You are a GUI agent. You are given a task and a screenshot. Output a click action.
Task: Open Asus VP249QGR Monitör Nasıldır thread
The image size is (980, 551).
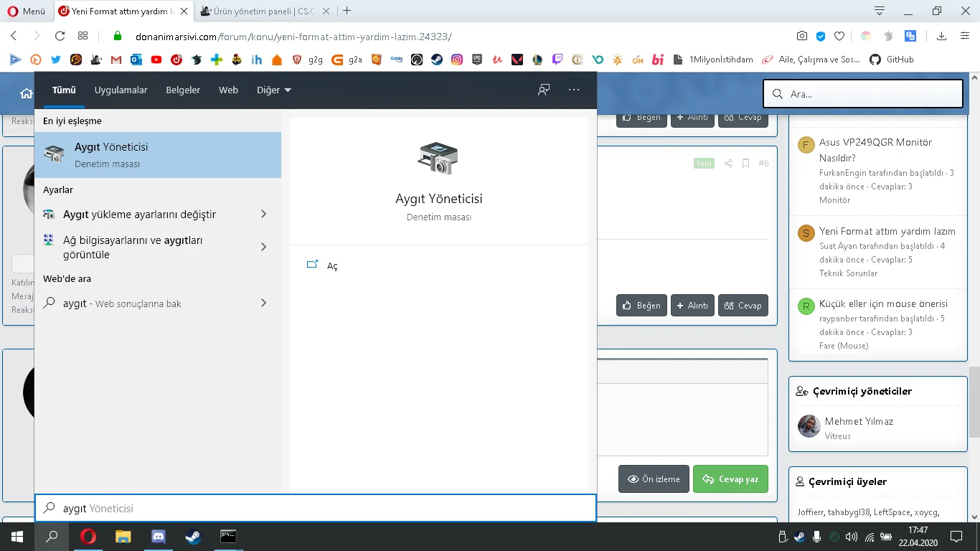pos(875,150)
